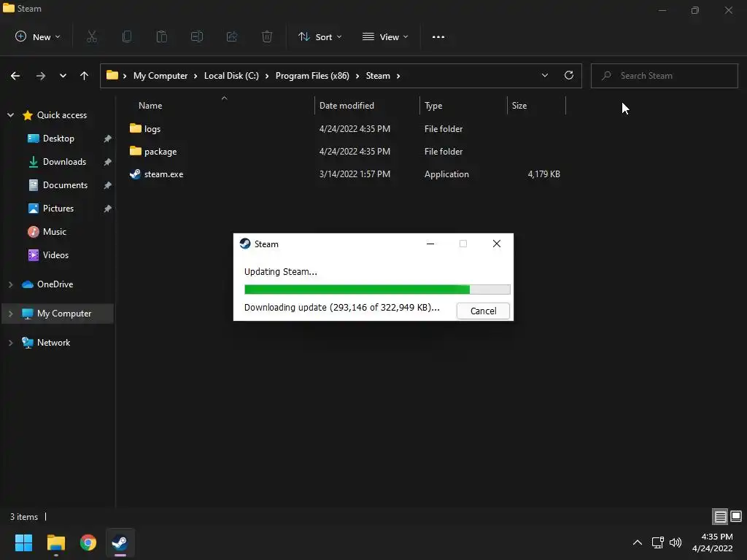
Task: Navigate to Program Files (x86) breadcrumb
Action: point(312,76)
